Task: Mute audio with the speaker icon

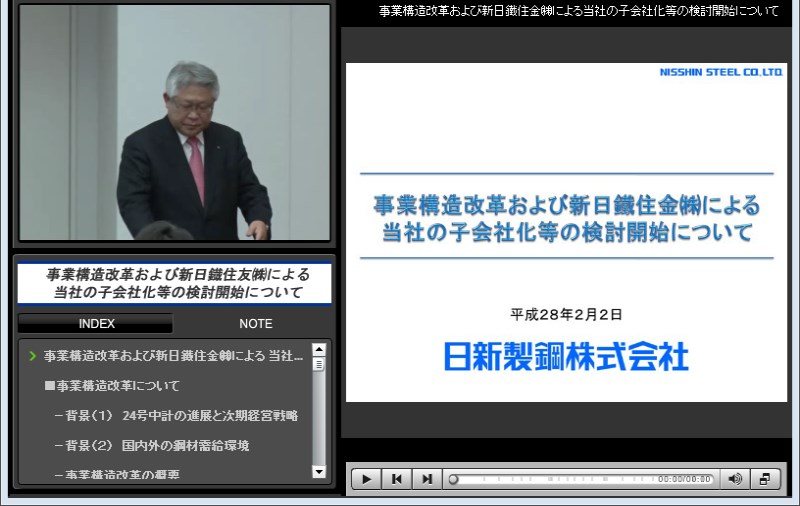Action: coord(735,479)
